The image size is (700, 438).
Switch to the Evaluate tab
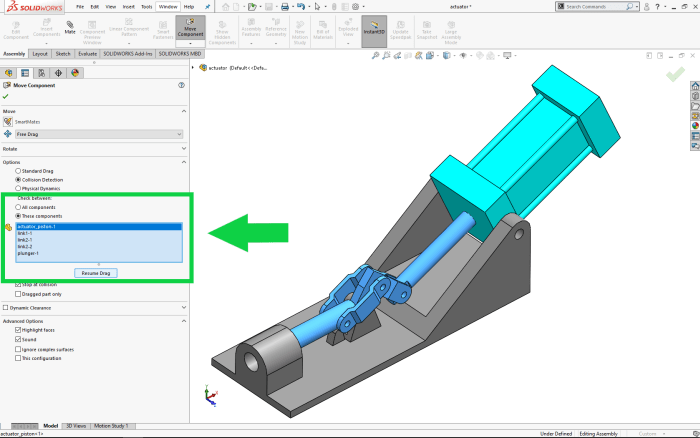(88, 54)
